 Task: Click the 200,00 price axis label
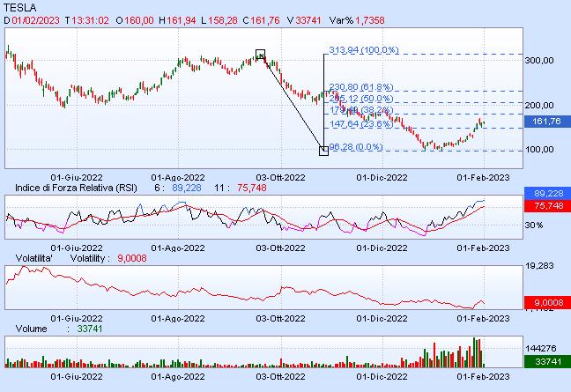pyautogui.click(x=539, y=105)
